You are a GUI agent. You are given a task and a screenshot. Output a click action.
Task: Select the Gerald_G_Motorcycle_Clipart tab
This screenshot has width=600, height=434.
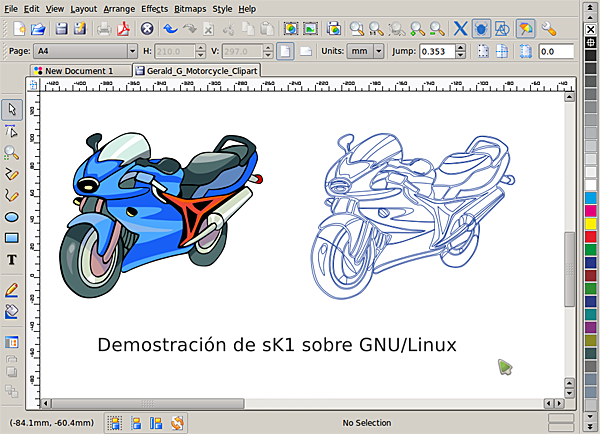(x=197, y=70)
